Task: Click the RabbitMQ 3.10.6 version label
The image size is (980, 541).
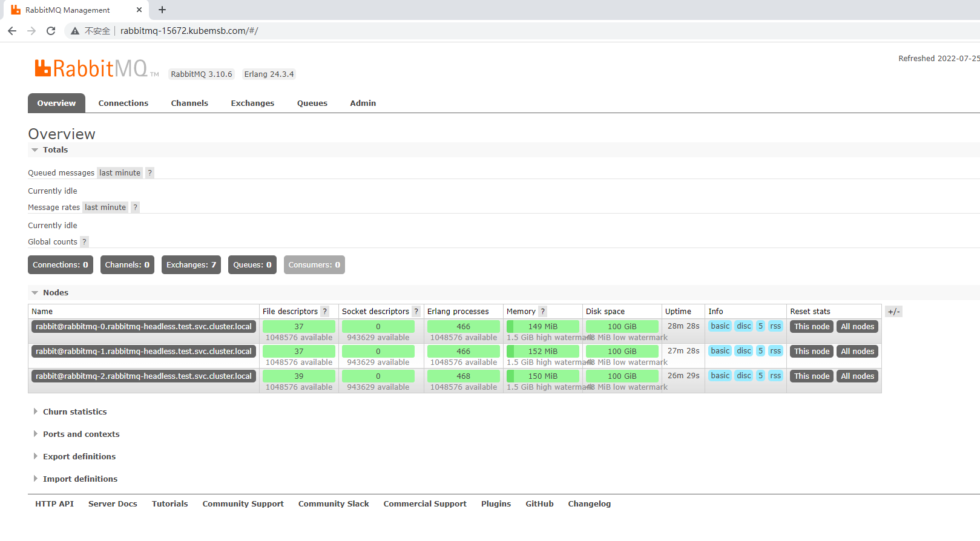Action: (x=202, y=74)
